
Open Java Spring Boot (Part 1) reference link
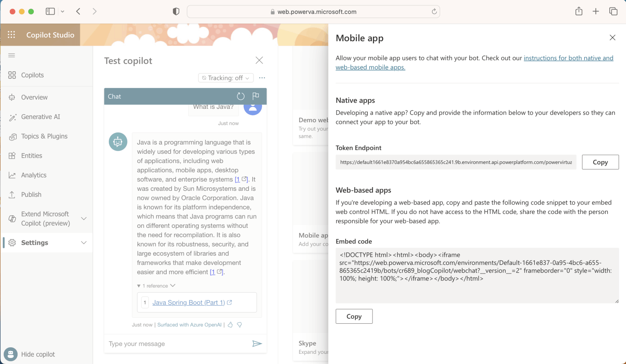pos(189,302)
